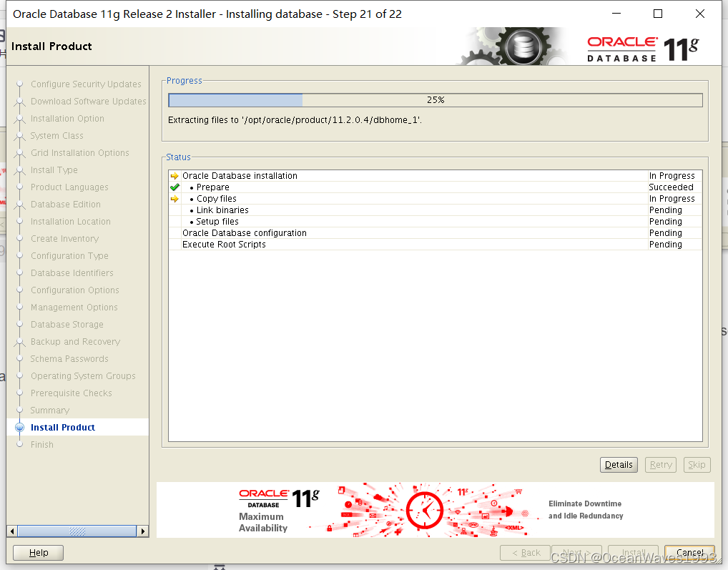
Task: Maximize the installer window
Action: coord(658,14)
